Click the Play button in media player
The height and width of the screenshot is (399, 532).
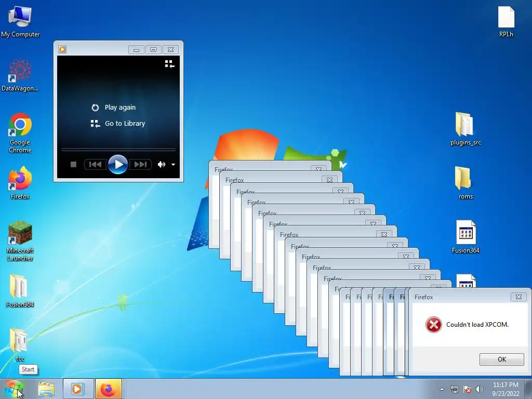tap(118, 165)
